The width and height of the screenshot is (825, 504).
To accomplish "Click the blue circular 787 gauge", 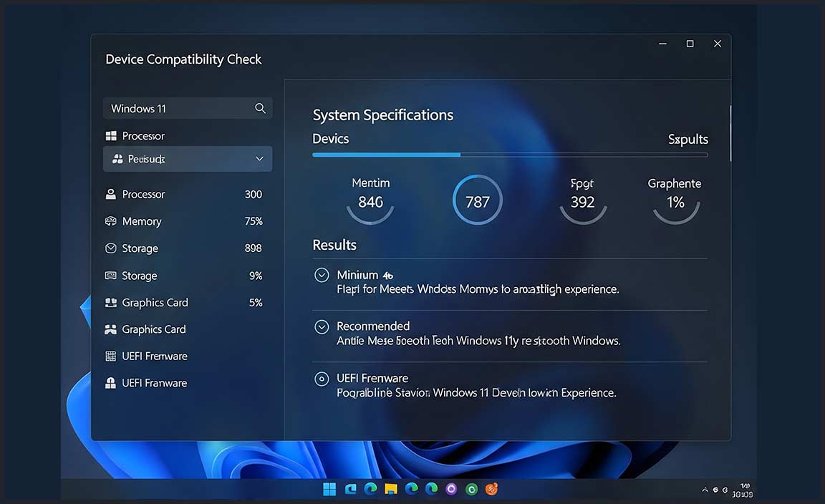I will tap(477, 200).
